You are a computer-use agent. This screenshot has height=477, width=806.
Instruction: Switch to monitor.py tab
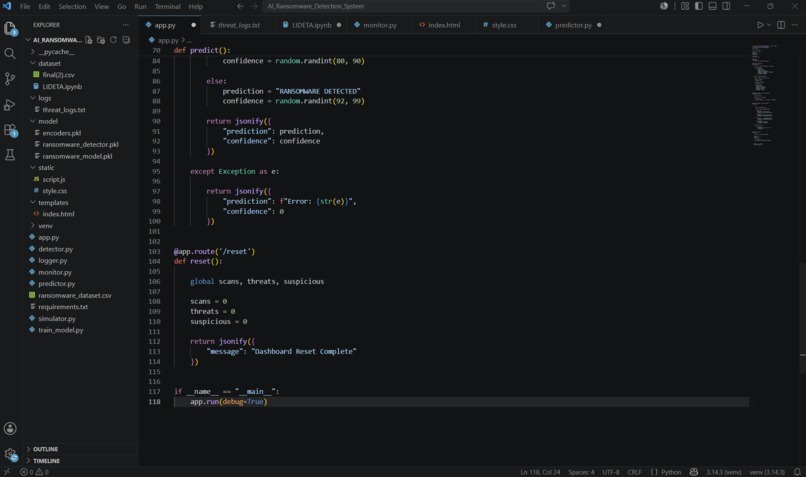[x=380, y=25]
